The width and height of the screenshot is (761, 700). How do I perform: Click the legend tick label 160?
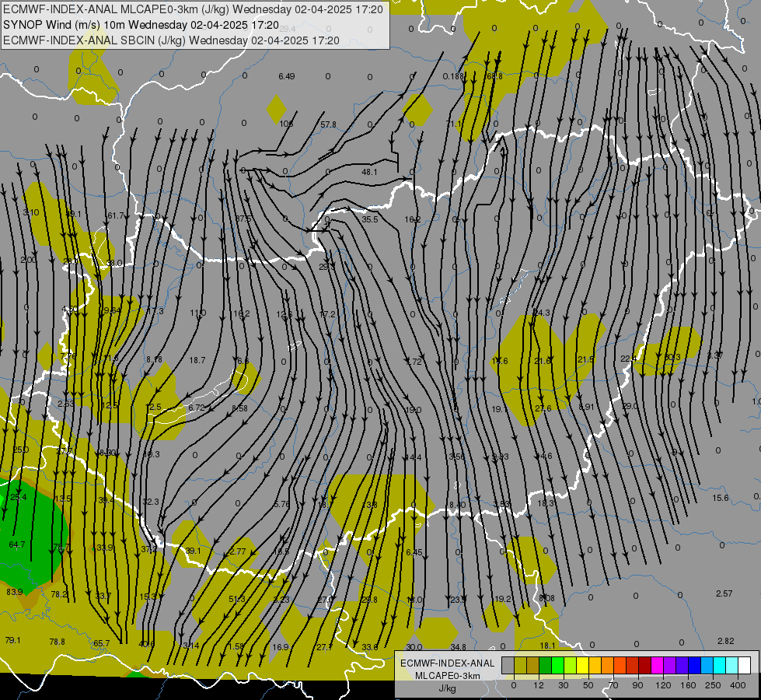pyautogui.click(x=688, y=685)
